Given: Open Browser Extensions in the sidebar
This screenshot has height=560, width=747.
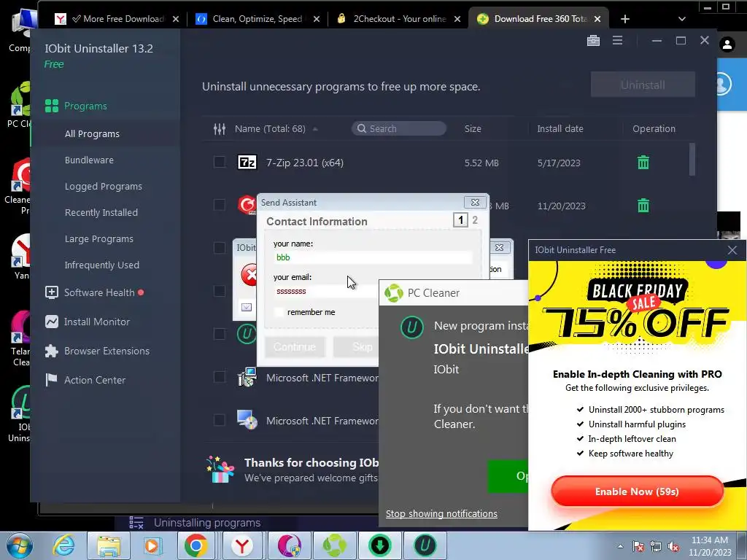Looking at the screenshot, I should (x=97, y=351).
